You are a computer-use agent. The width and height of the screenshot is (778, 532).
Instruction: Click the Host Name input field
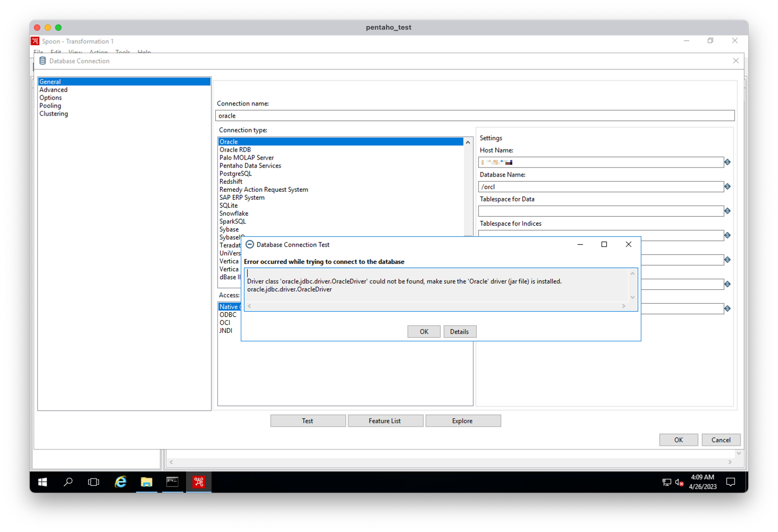coord(601,162)
